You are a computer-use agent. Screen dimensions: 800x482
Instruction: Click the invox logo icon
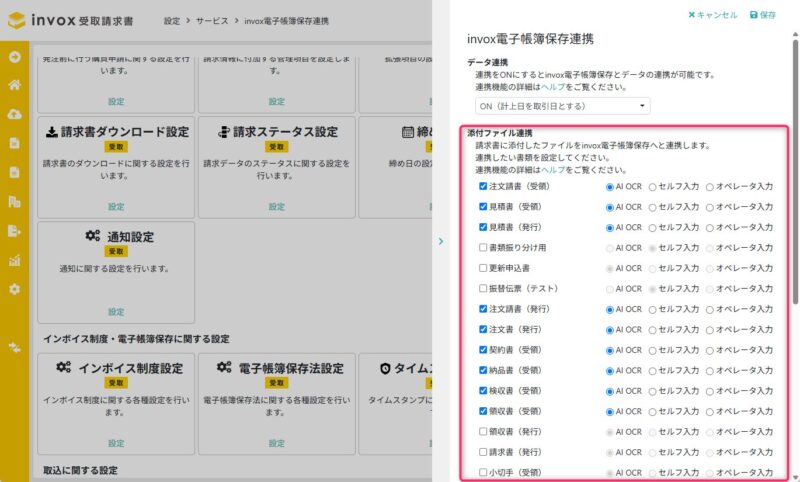[16, 20]
